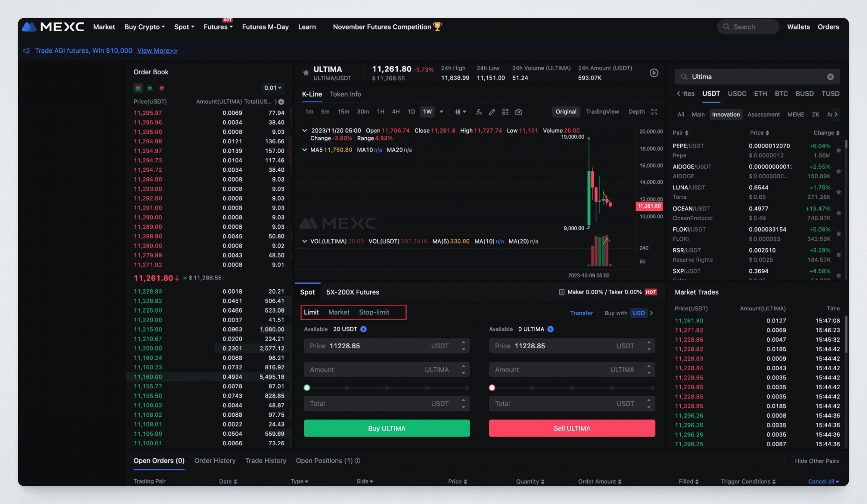The height and width of the screenshot is (504, 867).
Task: Click the buy amount slider handle
Action: (307, 388)
